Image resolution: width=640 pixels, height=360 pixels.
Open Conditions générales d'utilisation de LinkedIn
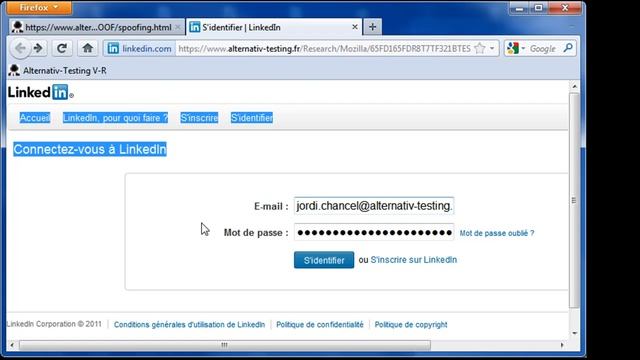click(x=189, y=324)
